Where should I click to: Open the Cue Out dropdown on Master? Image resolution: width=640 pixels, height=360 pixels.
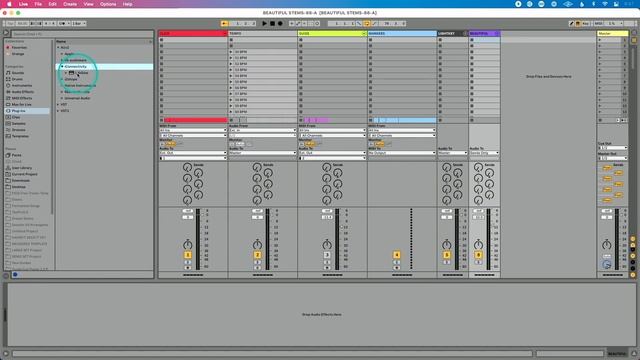click(x=613, y=148)
